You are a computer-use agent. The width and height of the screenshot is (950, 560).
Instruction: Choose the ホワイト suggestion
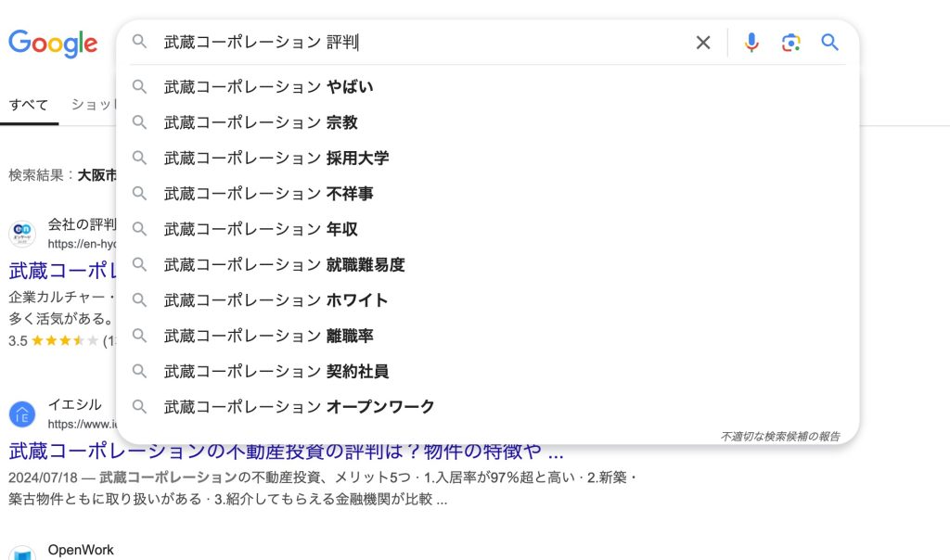[276, 300]
